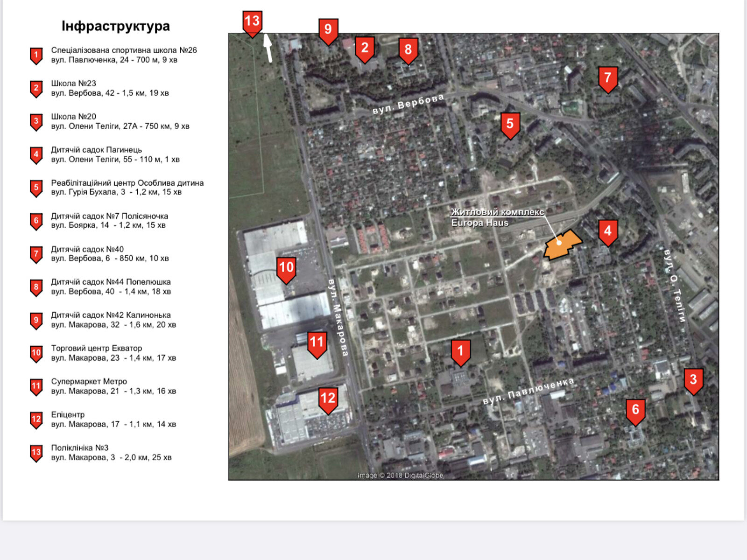Click map marker 13 near the north arrow
Image resolution: width=747 pixels, height=560 pixels.
252,24
